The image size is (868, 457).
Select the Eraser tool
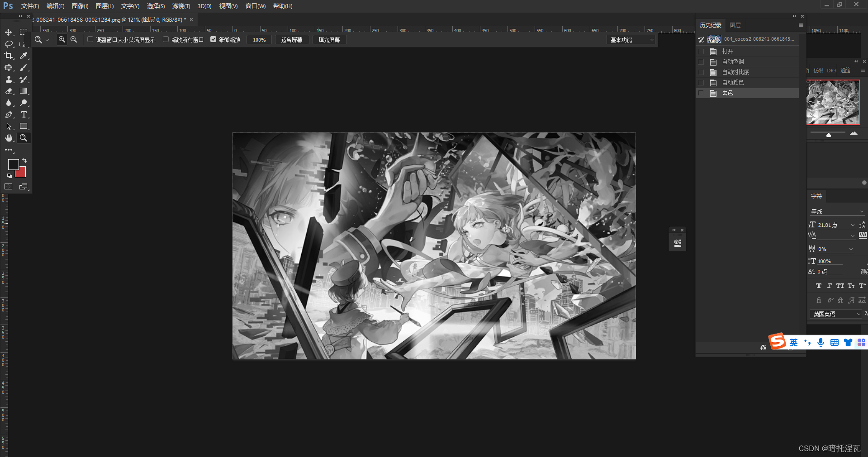[9, 91]
